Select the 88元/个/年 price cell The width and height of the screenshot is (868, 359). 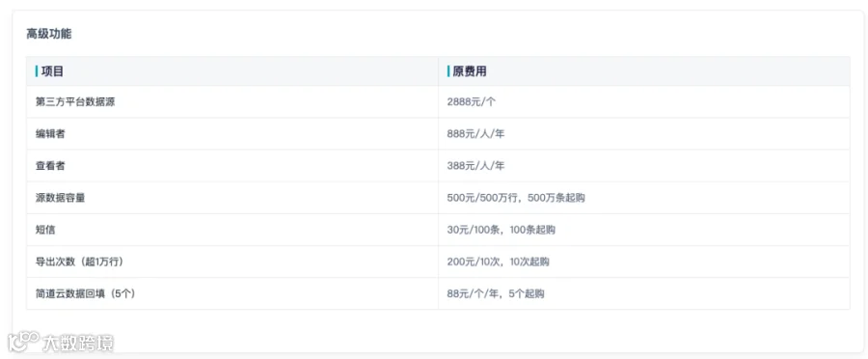click(496, 293)
